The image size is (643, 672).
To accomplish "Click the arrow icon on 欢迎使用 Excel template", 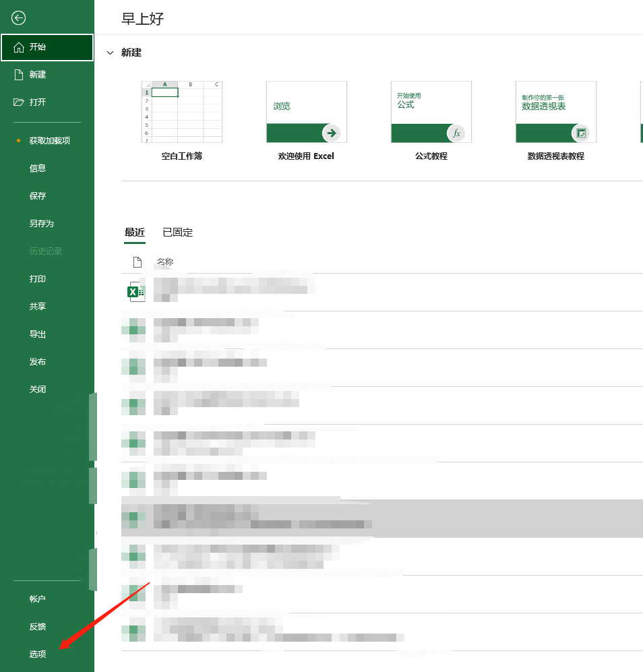I will (x=332, y=133).
